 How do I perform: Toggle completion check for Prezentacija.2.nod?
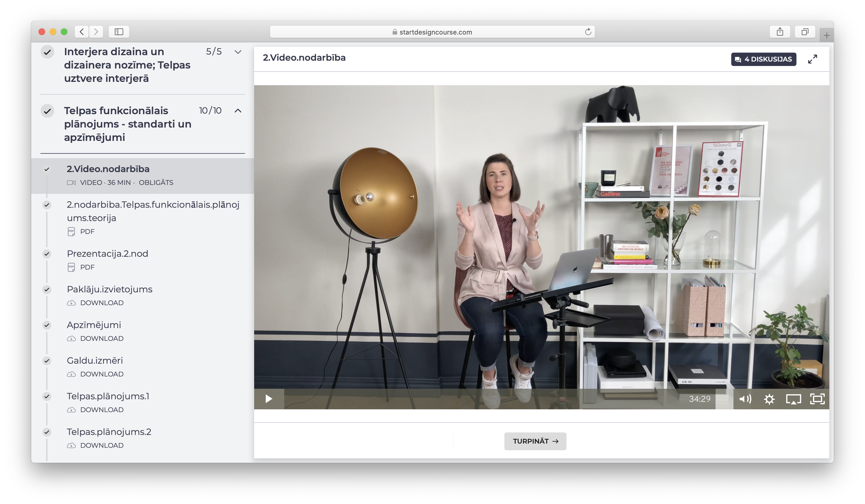[47, 254]
